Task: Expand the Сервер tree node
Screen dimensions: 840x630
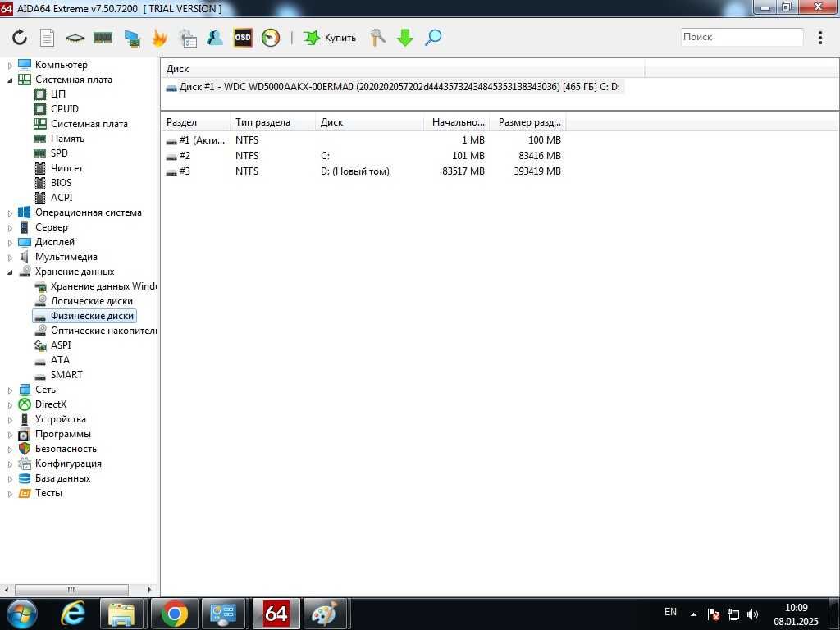Action: click(10, 228)
